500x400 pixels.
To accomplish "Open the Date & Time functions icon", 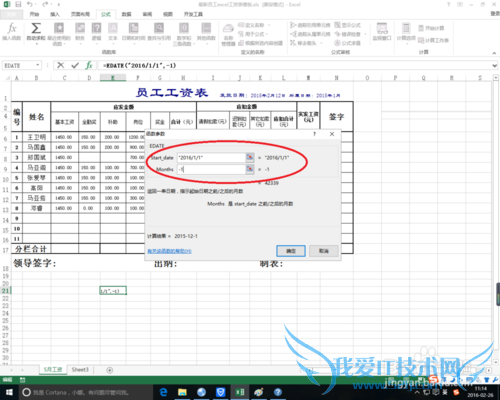I will [x=133, y=28].
